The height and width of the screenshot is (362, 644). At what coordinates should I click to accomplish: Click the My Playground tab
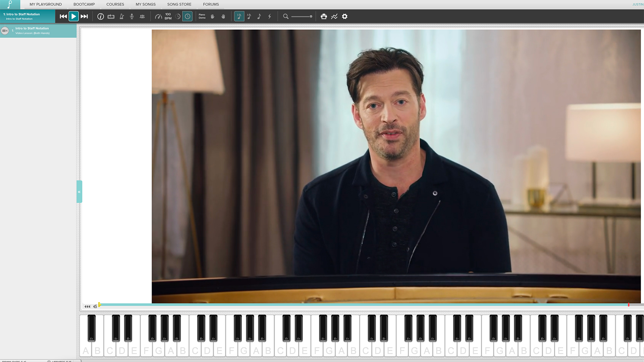click(46, 4)
